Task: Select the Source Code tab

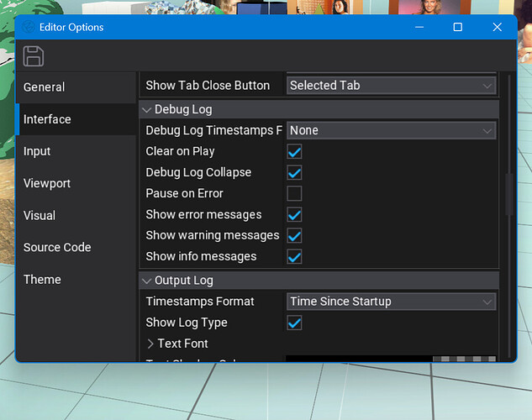Action: (x=57, y=247)
